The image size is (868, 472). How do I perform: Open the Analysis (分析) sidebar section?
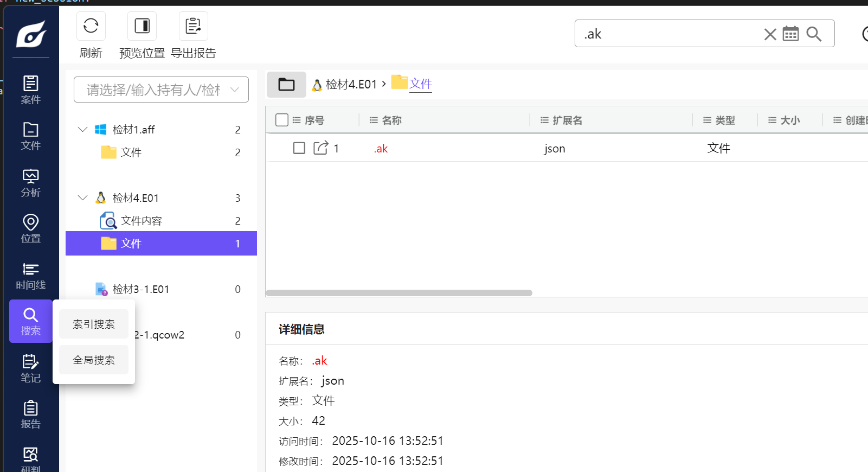[31, 183]
